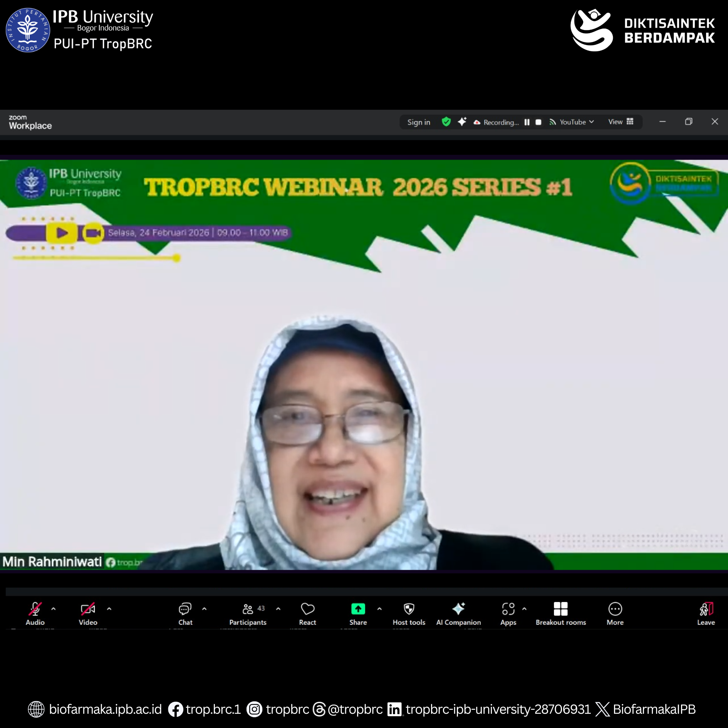
Task: Expand video options arrow next to Video
Action: pyautogui.click(x=109, y=609)
